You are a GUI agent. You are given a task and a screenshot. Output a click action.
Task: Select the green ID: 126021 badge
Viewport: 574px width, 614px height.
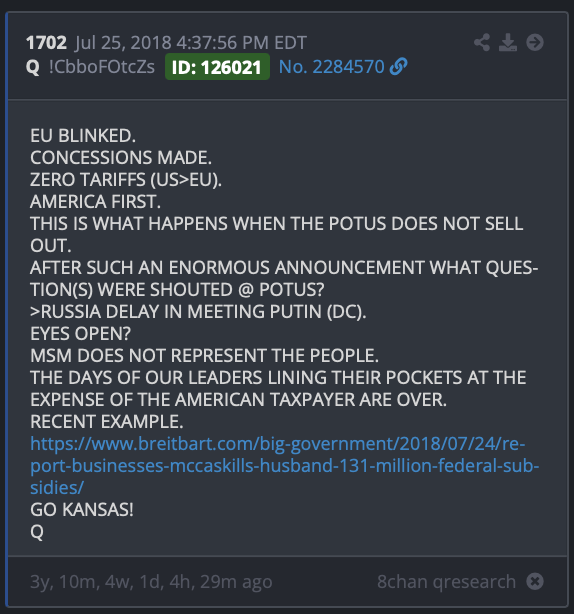tap(217, 67)
